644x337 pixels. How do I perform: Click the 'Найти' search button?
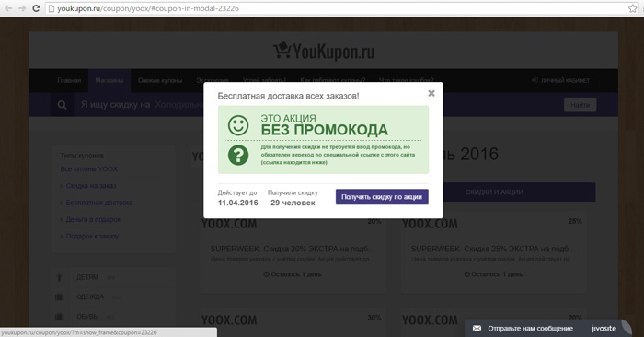(580, 105)
